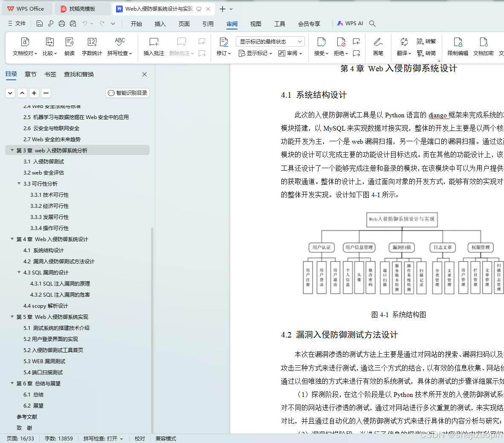This screenshot has width=504, height=443.
Task: Click the redo arrow icon
Action: [102, 23]
